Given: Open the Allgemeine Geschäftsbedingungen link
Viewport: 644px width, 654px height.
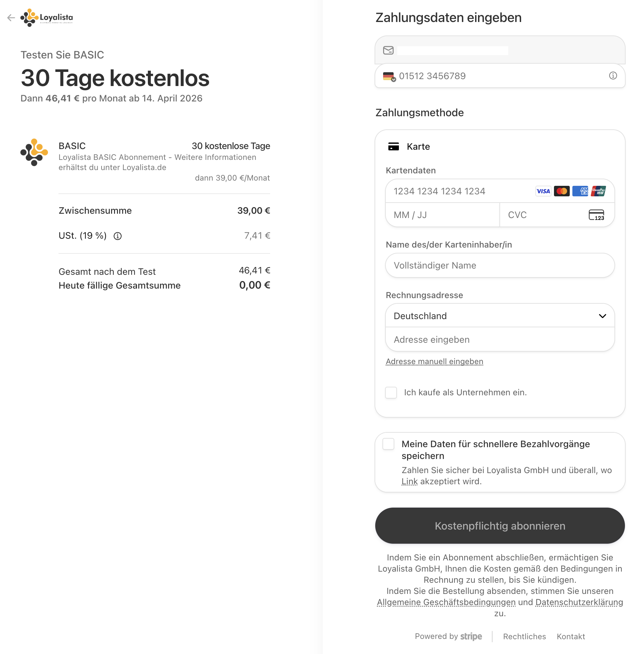Looking at the screenshot, I should 446,602.
